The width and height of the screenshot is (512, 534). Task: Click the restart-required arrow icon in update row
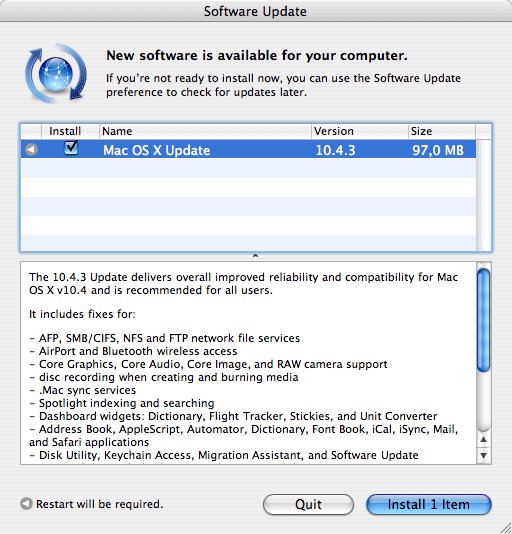click(x=31, y=150)
